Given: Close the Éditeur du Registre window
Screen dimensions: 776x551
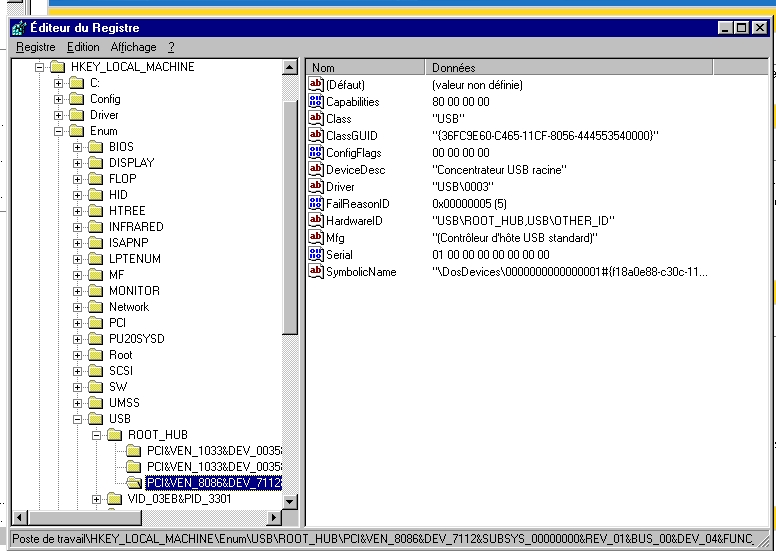Looking at the screenshot, I should [x=759, y=28].
